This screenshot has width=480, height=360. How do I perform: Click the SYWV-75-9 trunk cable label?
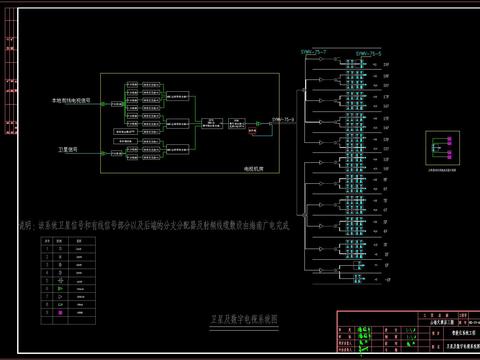click(283, 119)
